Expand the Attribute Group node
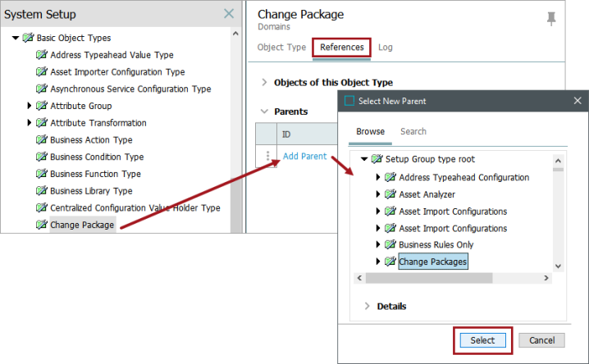589x364 pixels. click(29, 106)
